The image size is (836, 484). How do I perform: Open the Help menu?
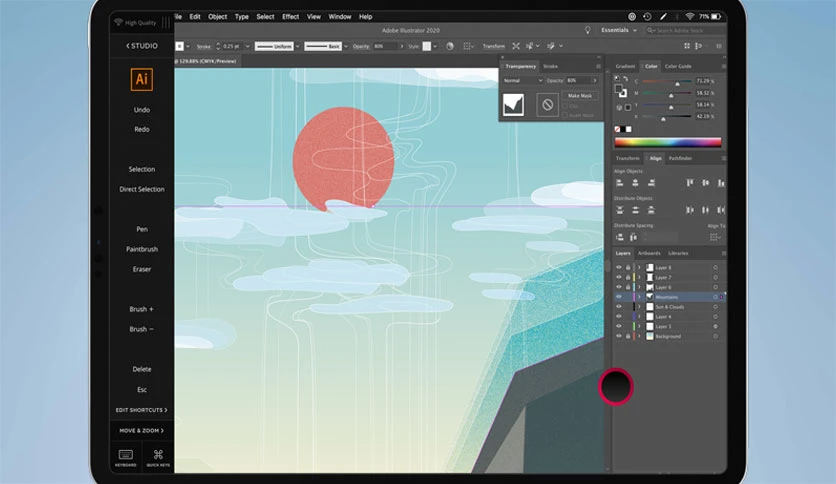pos(365,17)
